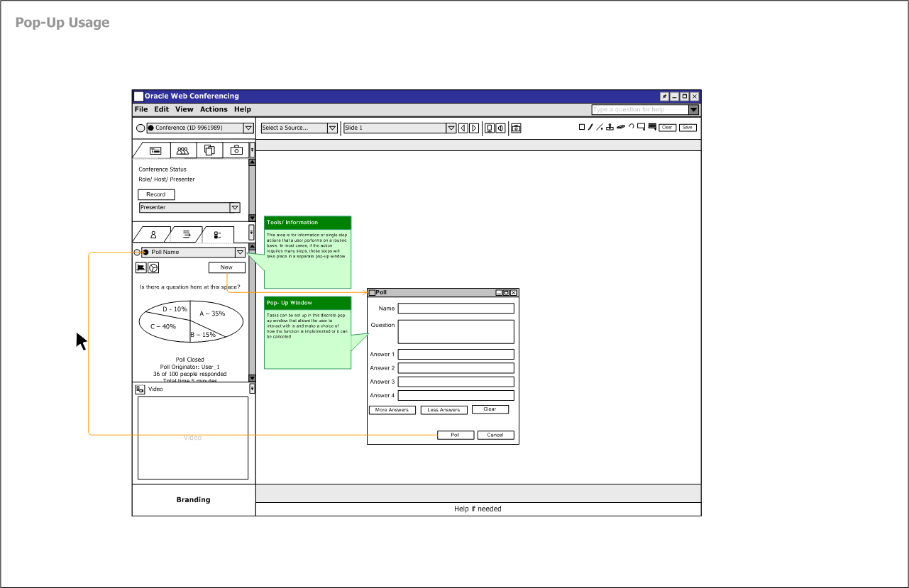Go to previous slide arrow
Image resolution: width=909 pixels, height=588 pixels.
[463, 128]
